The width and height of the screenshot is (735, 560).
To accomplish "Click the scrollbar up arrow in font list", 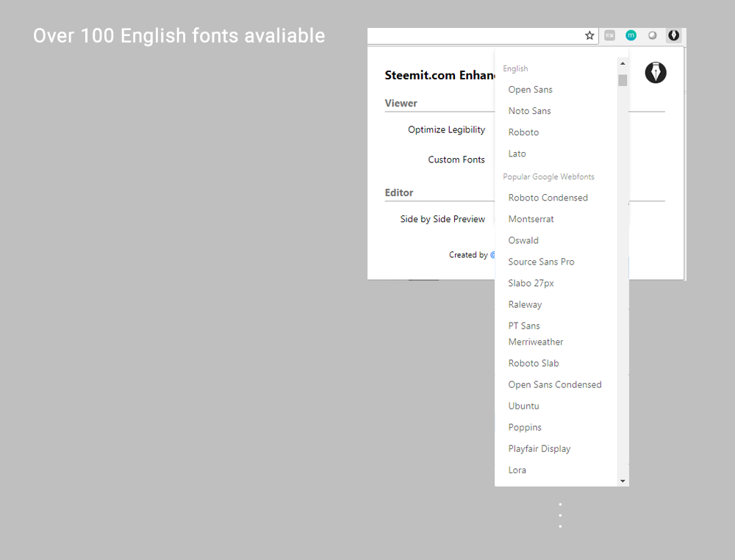I will point(623,63).
